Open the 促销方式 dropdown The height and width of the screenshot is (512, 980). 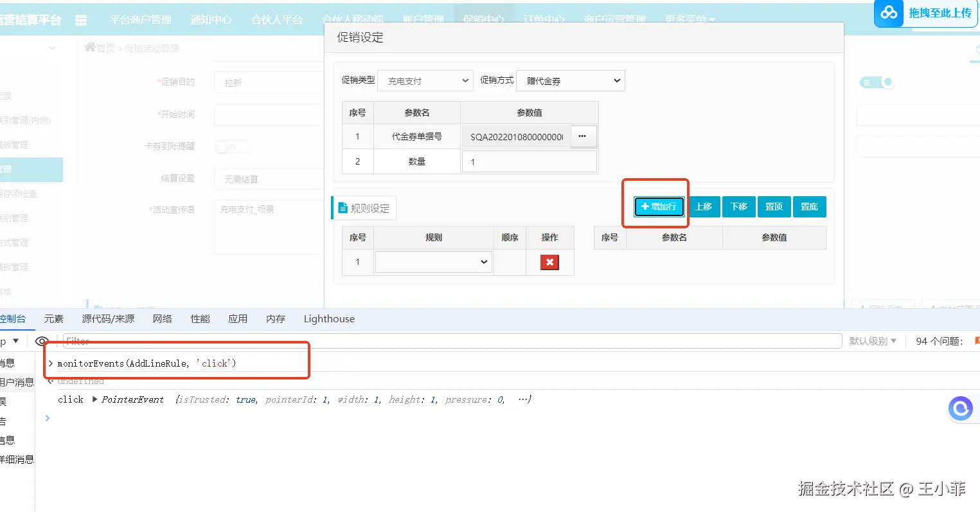(570, 81)
